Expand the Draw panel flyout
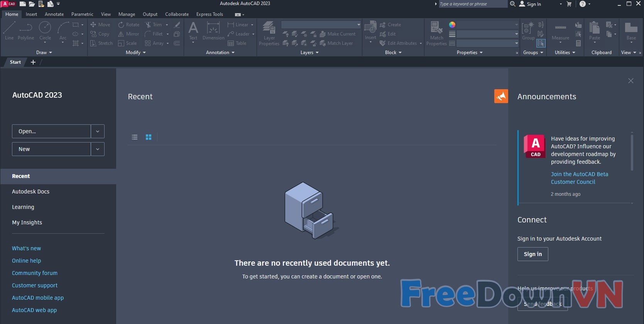 44,53
